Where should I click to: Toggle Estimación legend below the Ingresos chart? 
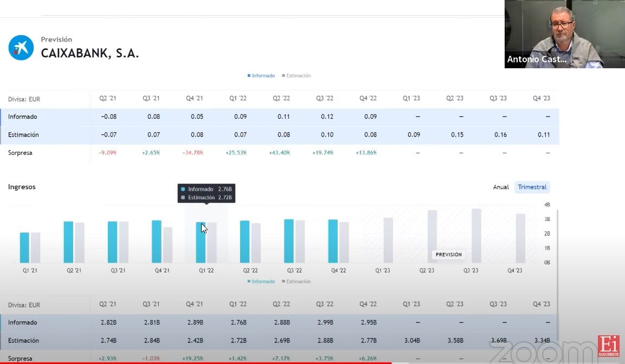pos(296,282)
